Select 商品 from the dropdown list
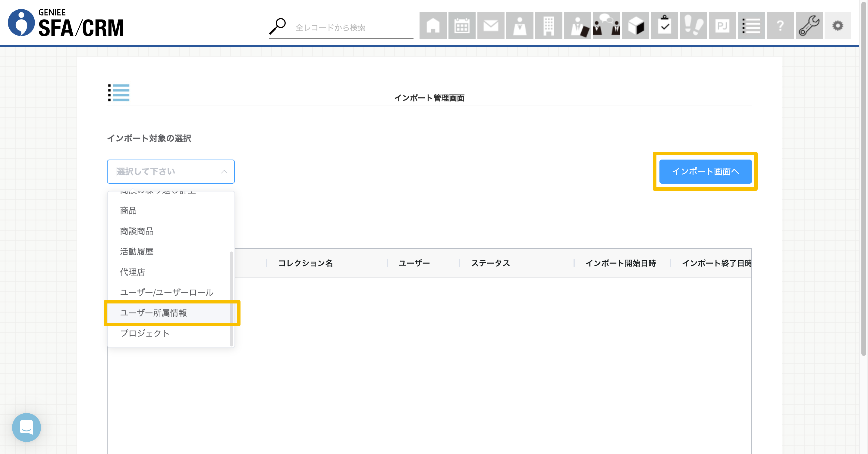Viewport: 868px width, 454px height. tap(171, 211)
